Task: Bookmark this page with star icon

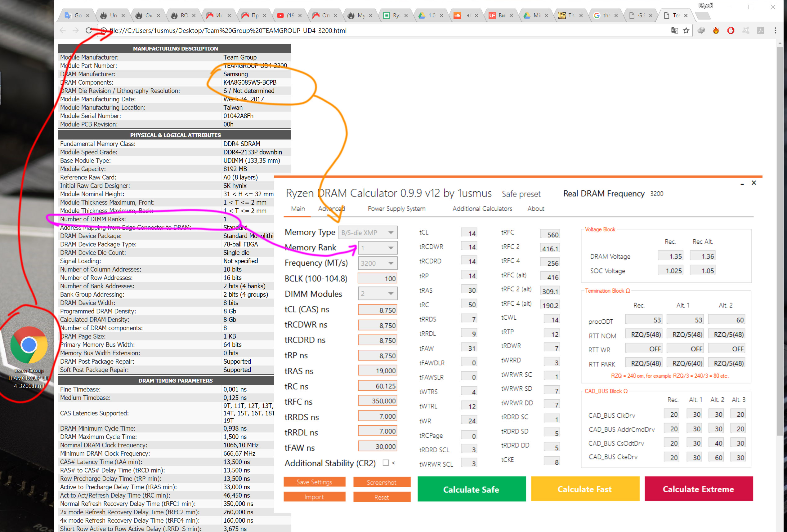Action: tap(686, 30)
